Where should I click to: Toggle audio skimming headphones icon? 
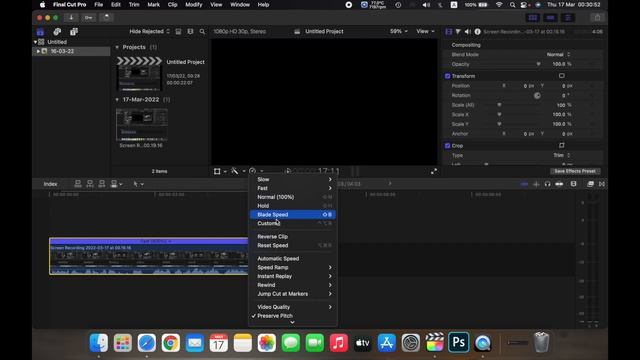tap(547, 184)
